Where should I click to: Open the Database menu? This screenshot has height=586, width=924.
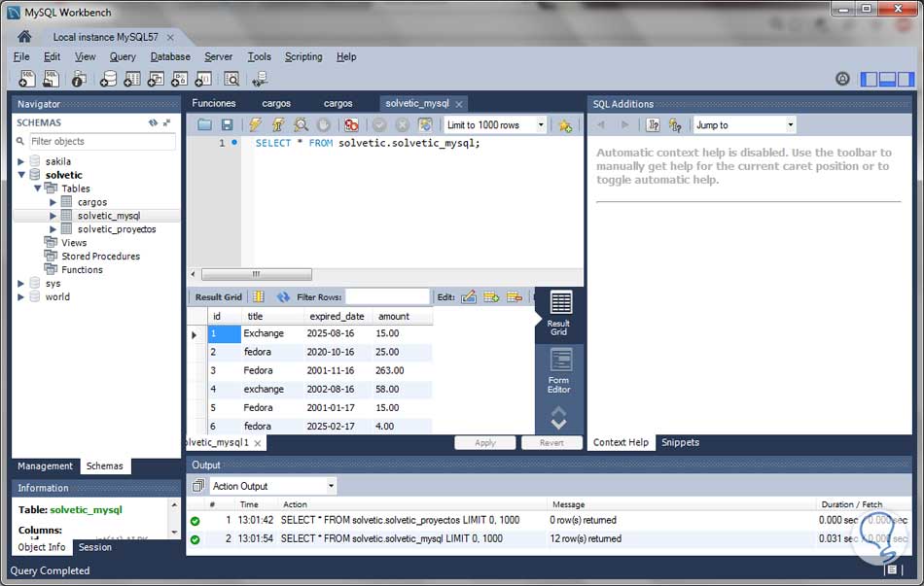click(x=170, y=56)
